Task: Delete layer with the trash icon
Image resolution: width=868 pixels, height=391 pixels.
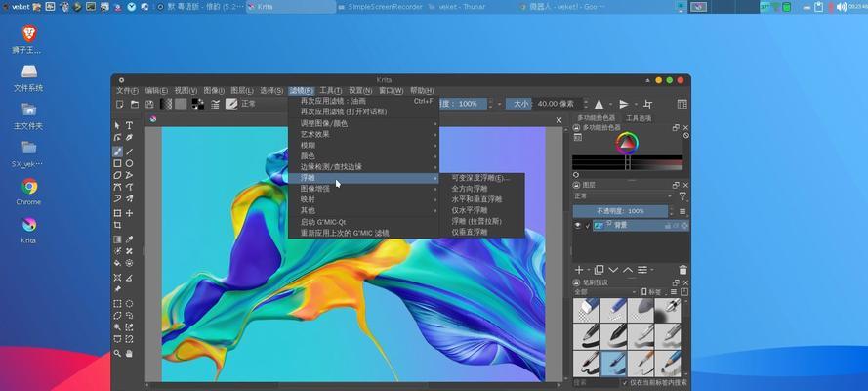Action: point(683,270)
